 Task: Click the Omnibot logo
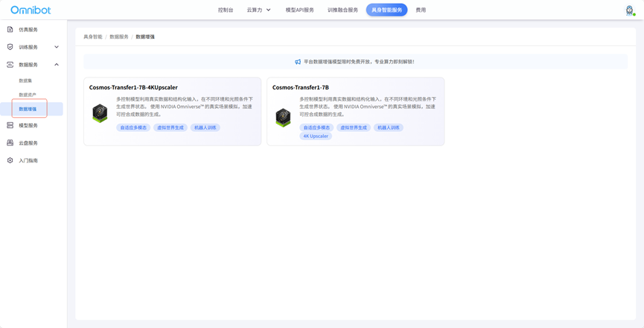[x=31, y=10]
